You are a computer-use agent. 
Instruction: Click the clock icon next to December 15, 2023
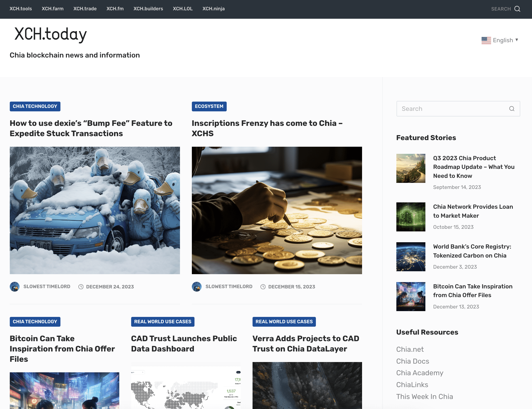point(263,287)
